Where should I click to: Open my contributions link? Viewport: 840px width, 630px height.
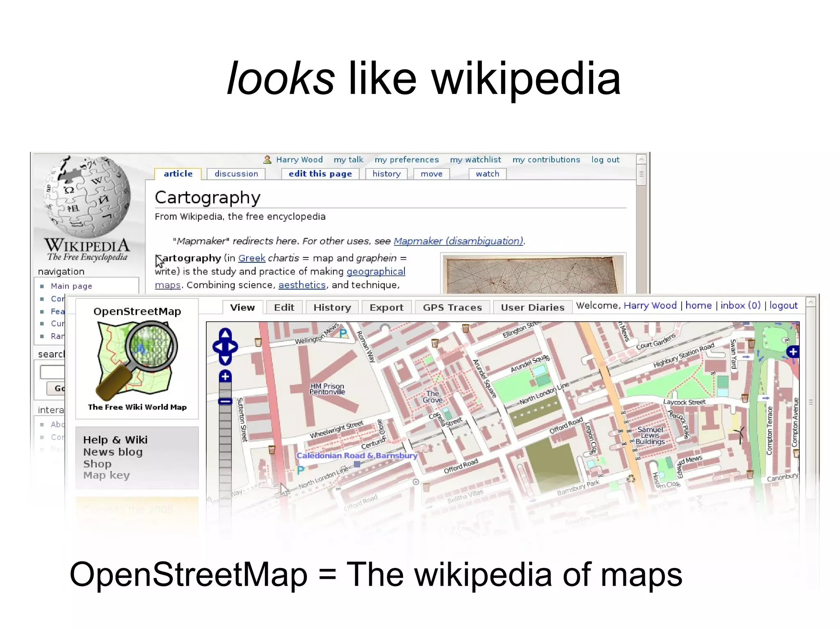point(546,160)
